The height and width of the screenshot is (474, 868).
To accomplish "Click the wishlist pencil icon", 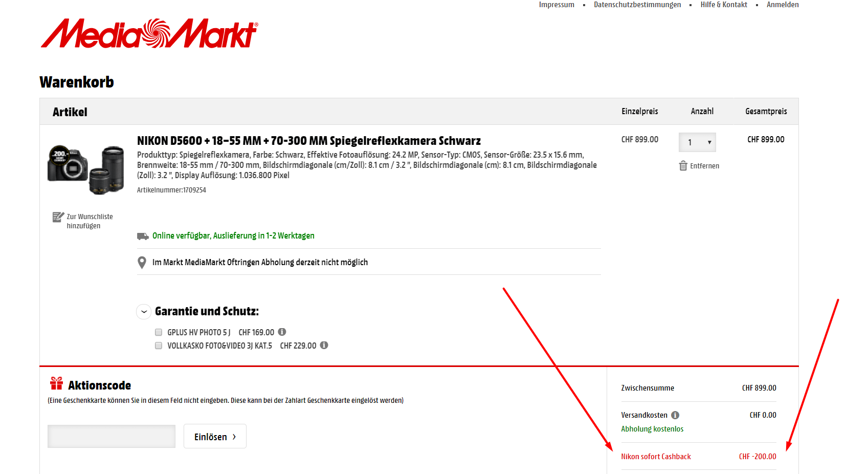I will 58,217.
